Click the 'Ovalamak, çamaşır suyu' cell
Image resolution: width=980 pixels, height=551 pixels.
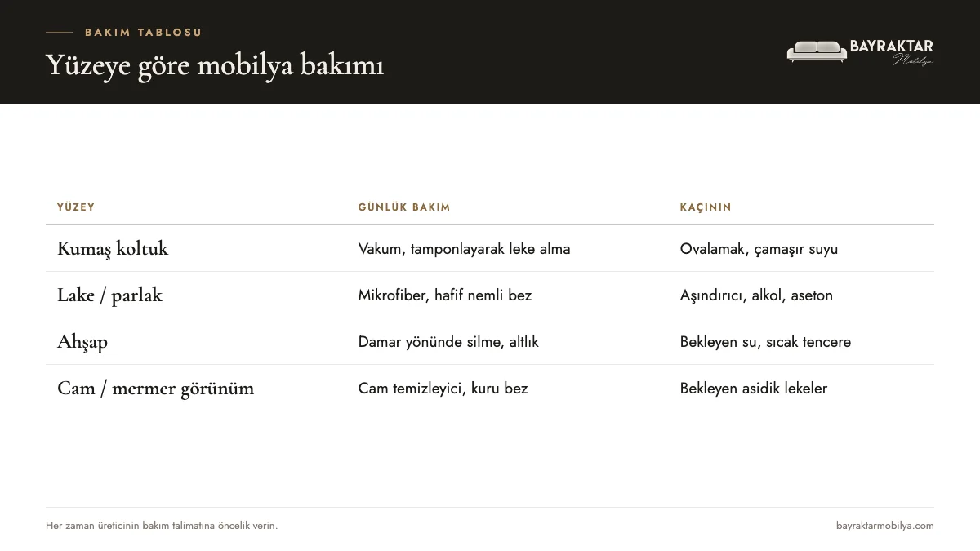point(759,249)
